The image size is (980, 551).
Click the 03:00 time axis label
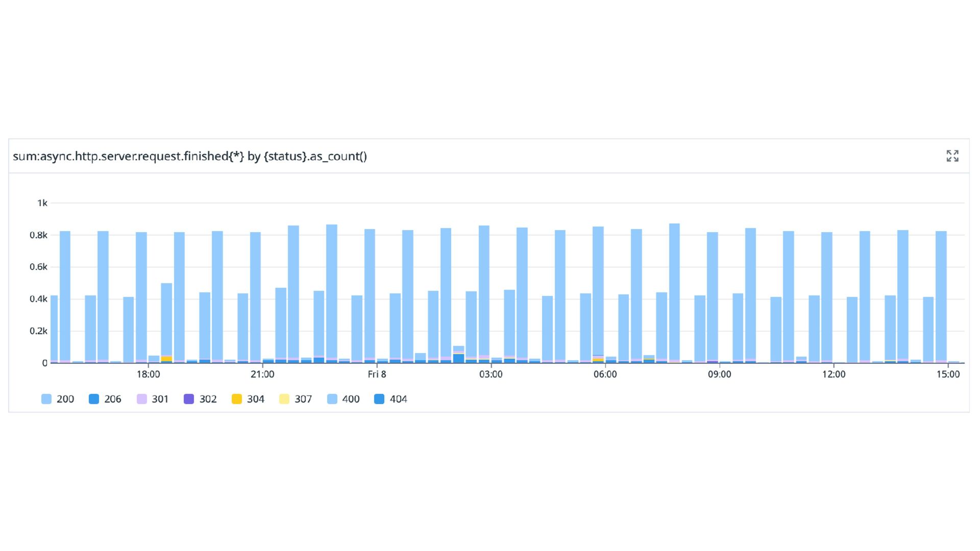(491, 374)
